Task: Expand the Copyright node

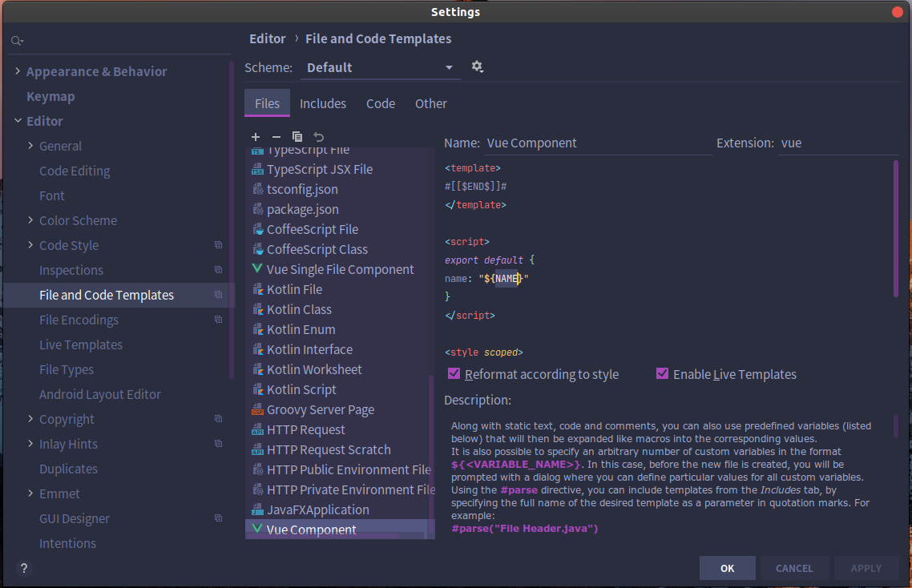Action: click(30, 419)
